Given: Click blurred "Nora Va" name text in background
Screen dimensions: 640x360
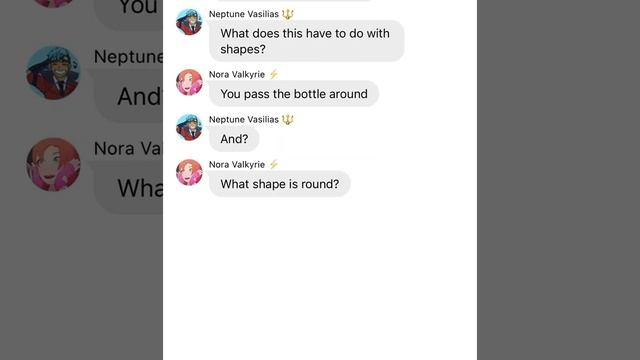Looking at the screenshot, I should pyautogui.click(x=128, y=149).
